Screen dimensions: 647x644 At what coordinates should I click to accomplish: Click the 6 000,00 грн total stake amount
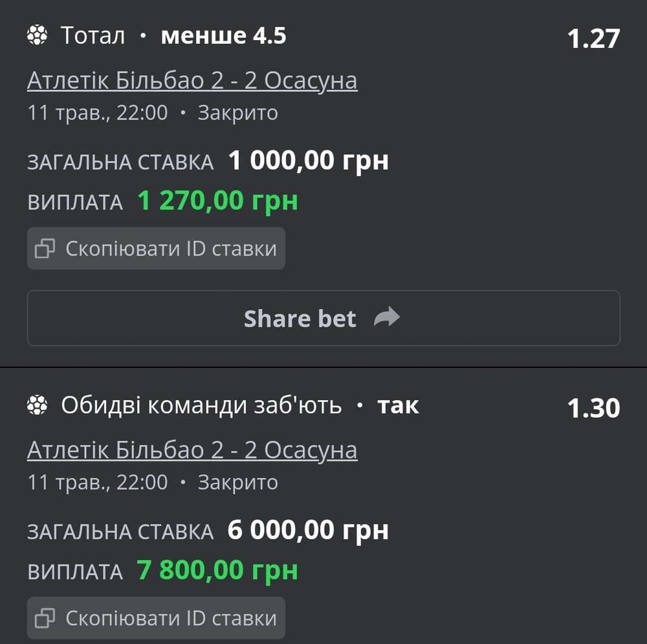308,530
